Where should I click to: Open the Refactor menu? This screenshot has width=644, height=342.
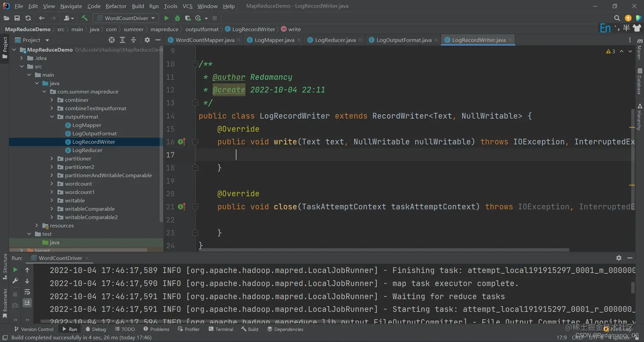(116, 6)
